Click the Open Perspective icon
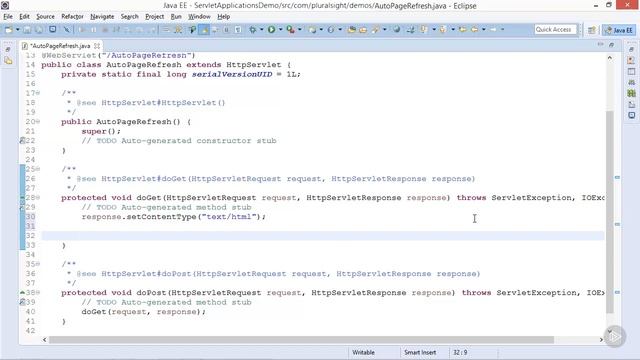 pyautogui.click(x=591, y=30)
